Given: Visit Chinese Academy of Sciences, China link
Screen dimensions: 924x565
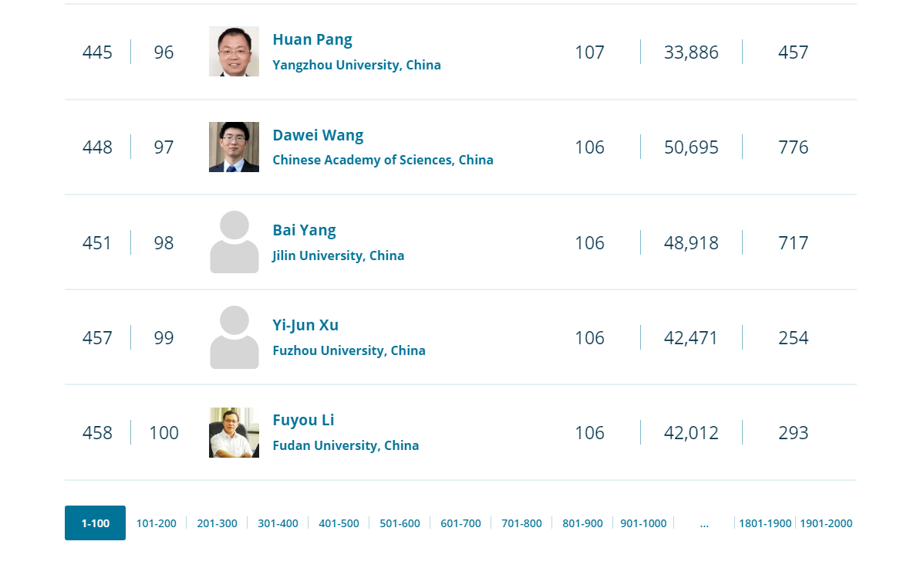Looking at the screenshot, I should [x=383, y=160].
